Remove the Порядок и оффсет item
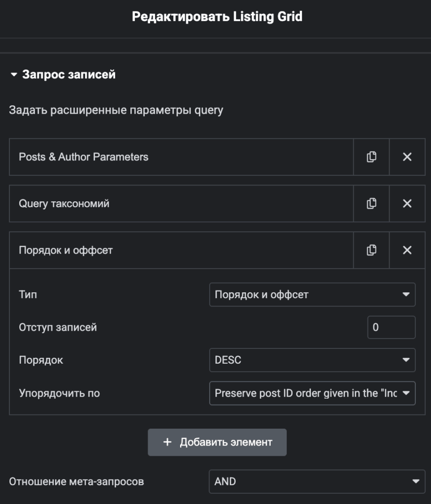This screenshot has width=431, height=504. click(x=407, y=250)
